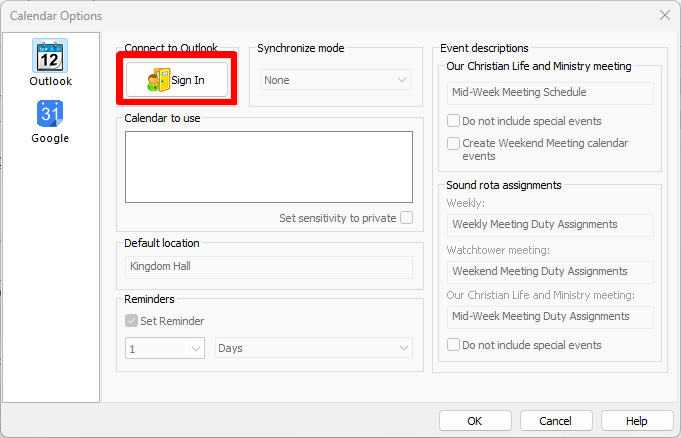Close the Calendar Options dialog
681x438 pixels.
coord(664,16)
